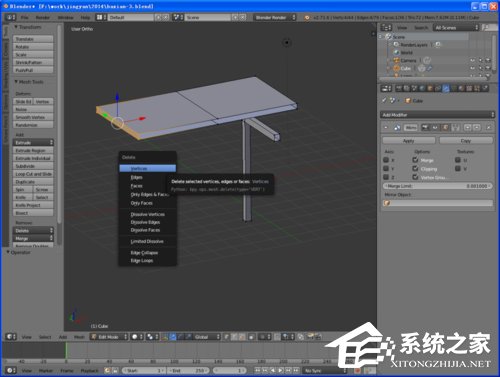Click the outliner editor type icon
The image size is (500, 377).
(386, 28)
